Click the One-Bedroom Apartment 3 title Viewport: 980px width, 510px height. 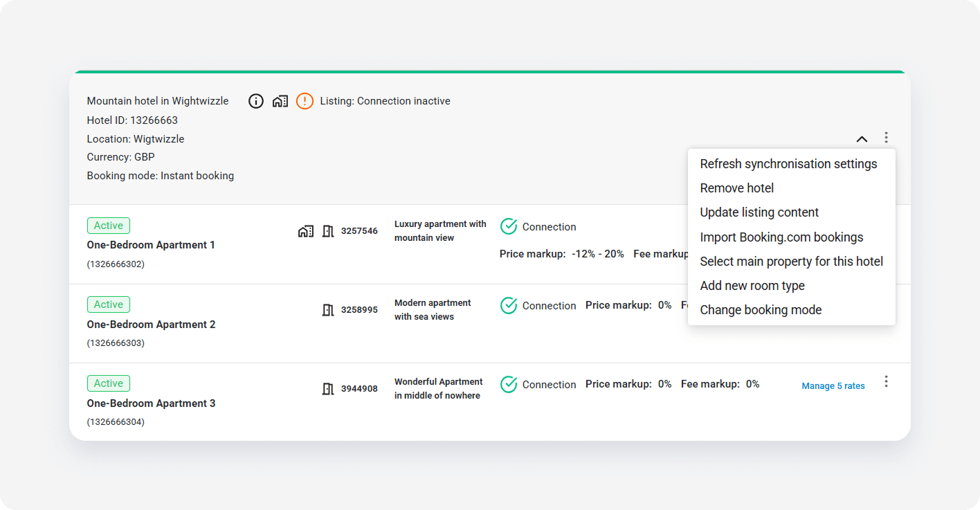(151, 403)
